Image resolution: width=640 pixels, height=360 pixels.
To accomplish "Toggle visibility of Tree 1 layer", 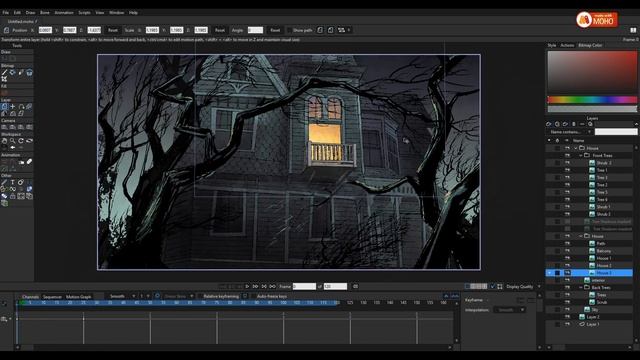I will click(x=567, y=170).
